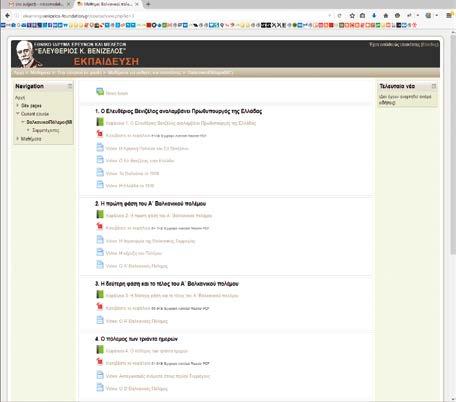Open Αρχή link in Navigation block
This screenshot has width=456, height=402.
(x=20, y=98)
